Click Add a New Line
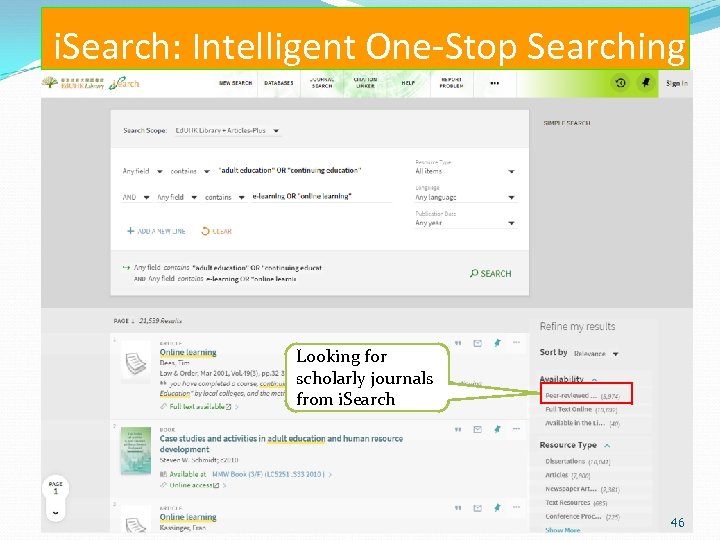Screen dimensions: 720x540 click(x=156, y=231)
